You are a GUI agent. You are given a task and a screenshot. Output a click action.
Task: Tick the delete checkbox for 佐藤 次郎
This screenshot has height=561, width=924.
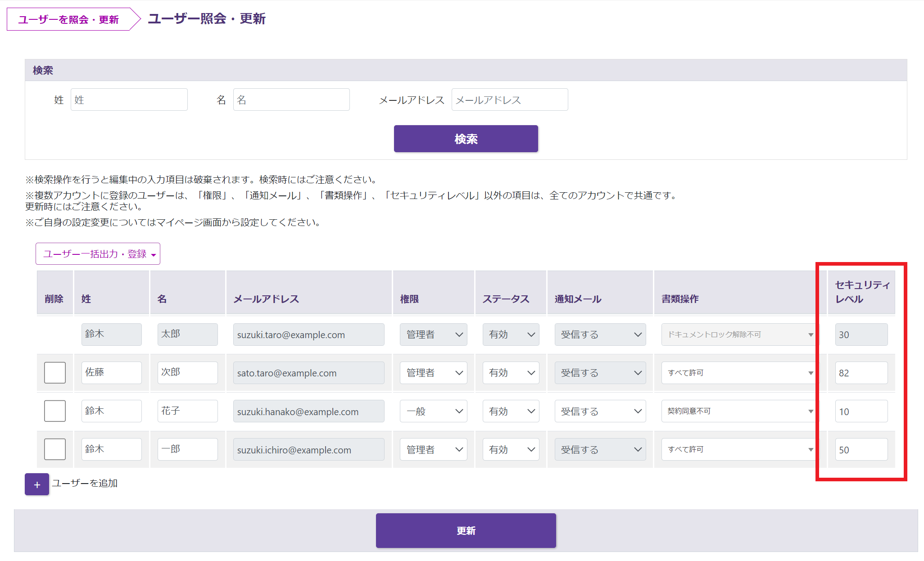pos(55,373)
